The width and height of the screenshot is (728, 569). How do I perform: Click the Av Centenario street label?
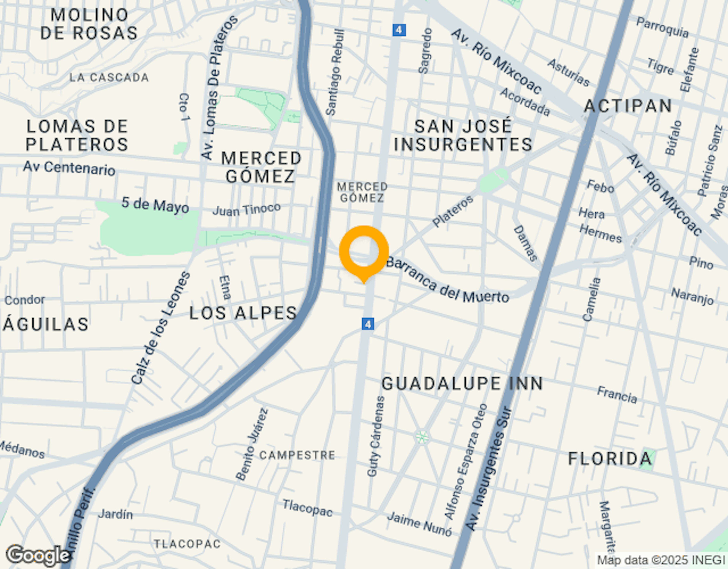[69, 168]
